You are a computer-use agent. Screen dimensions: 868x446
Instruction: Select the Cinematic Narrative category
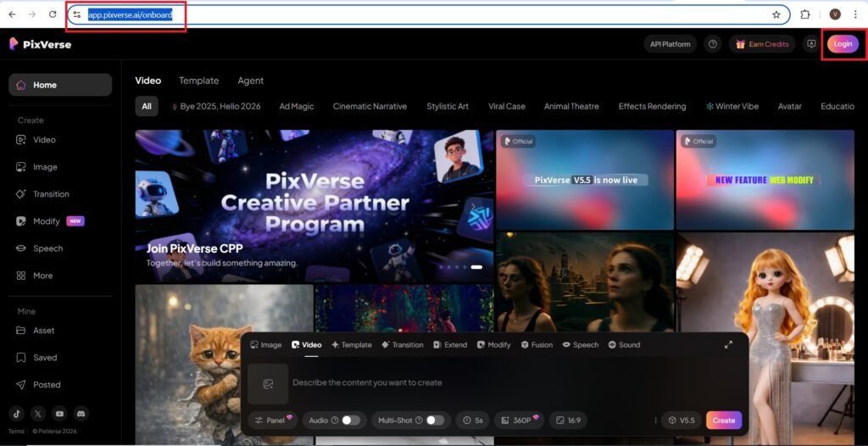370,107
